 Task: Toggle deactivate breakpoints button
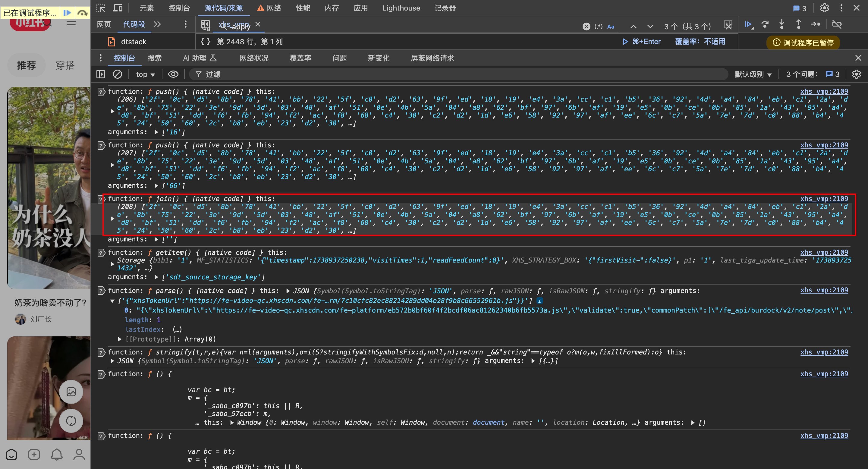[x=837, y=24]
